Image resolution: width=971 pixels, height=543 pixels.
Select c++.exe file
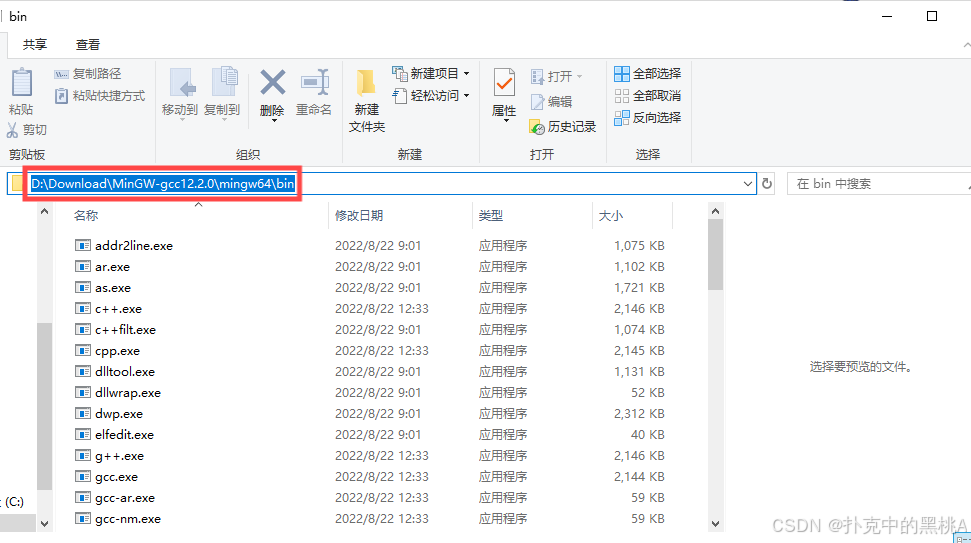pyautogui.click(x=118, y=308)
